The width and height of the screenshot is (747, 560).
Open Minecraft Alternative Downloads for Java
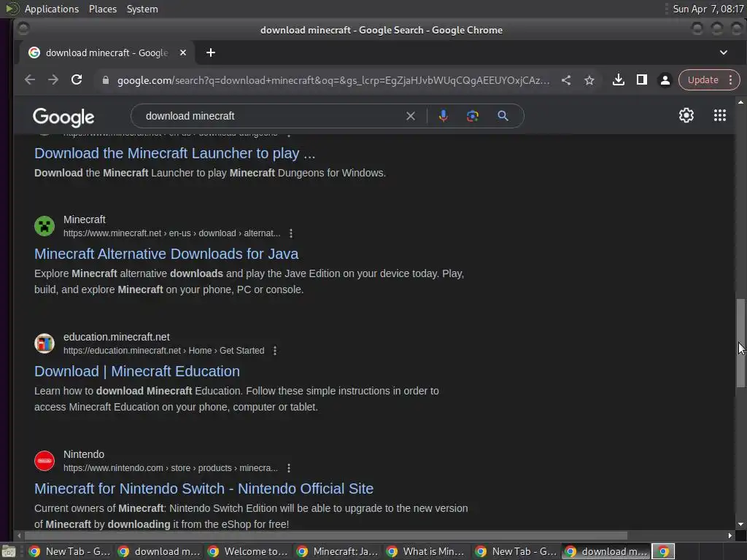tap(166, 254)
